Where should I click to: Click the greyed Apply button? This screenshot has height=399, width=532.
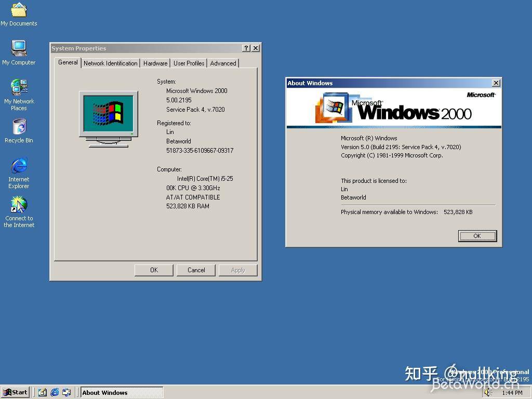[x=238, y=270]
